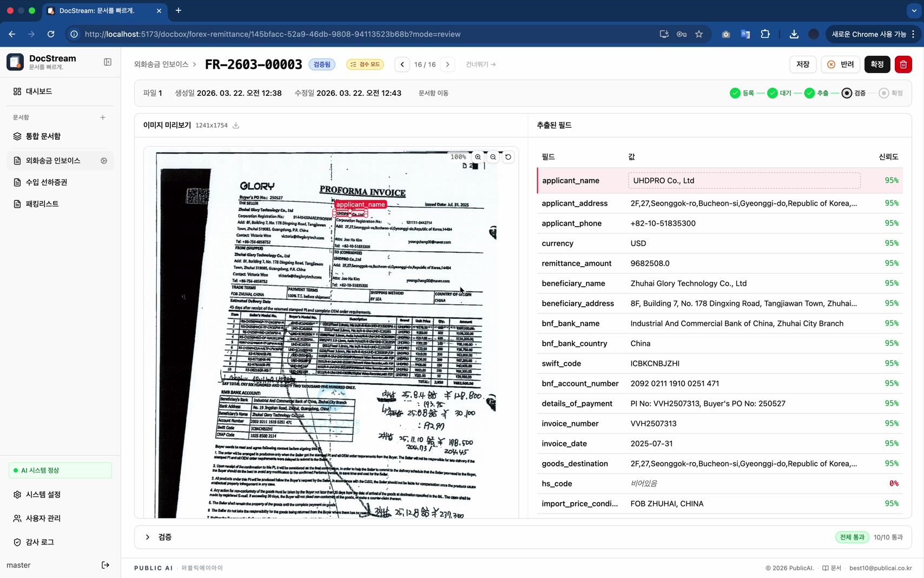Reset the image view rotation
The height and width of the screenshot is (578, 924).
tap(508, 157)
